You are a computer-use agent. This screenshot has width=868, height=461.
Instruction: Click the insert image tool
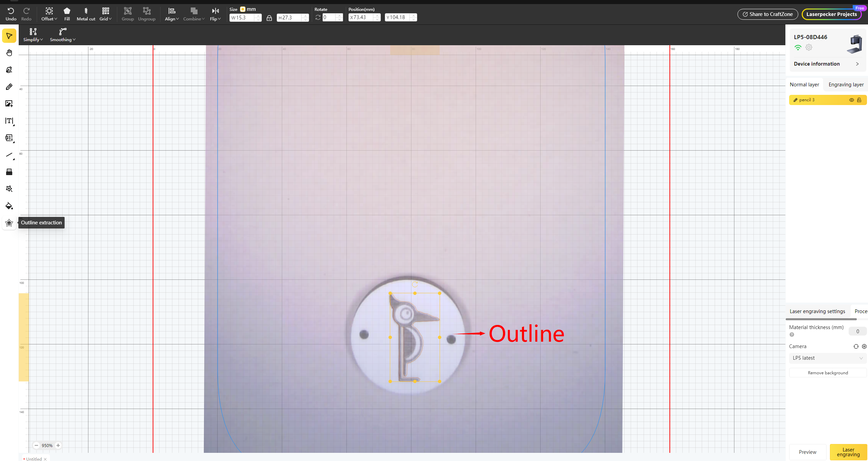(x=9, y=104)
